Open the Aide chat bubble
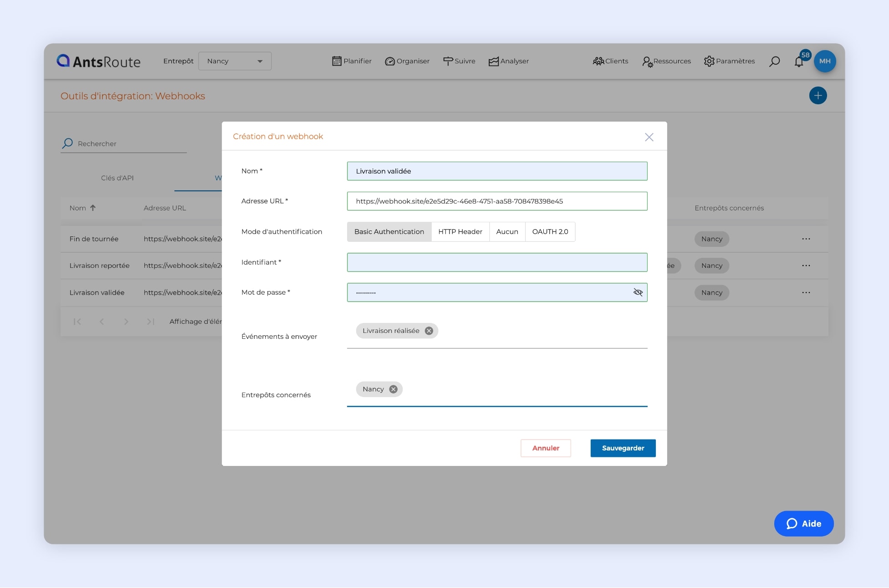889x588 pixels. point(803,524)
